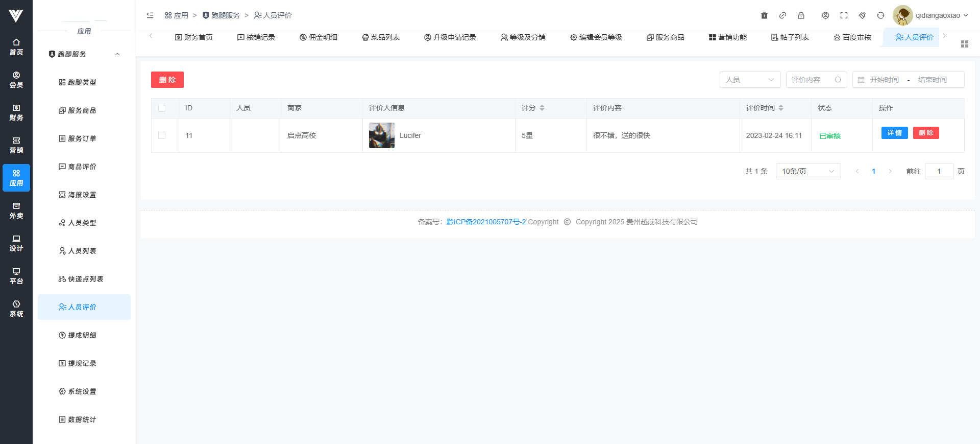
Task: Switch to the 百度审核 tab
Action: (x=852, y=37)
